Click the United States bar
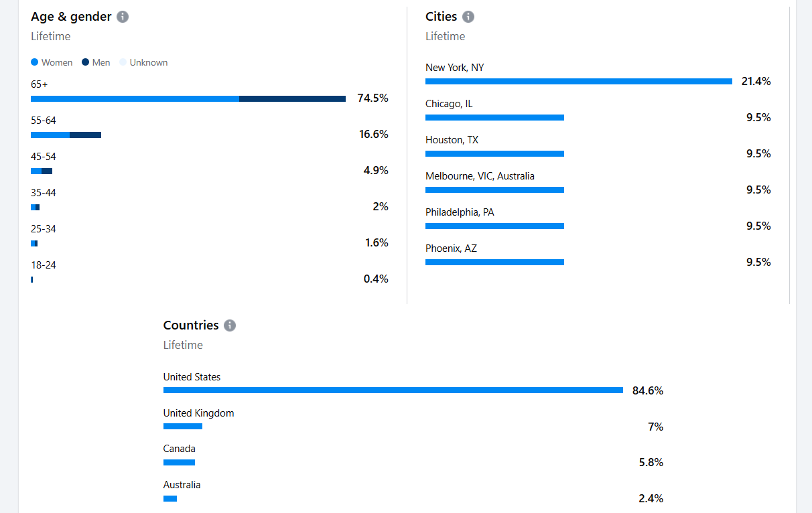This screenshot has width=812, height=513. pyautogui.click(x=393, y=390)
